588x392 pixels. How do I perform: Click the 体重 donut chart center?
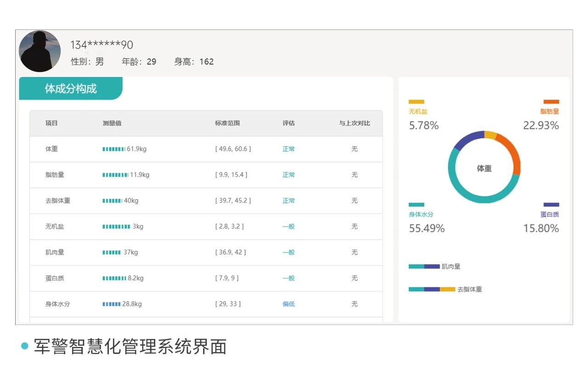[x=484, y=169]
